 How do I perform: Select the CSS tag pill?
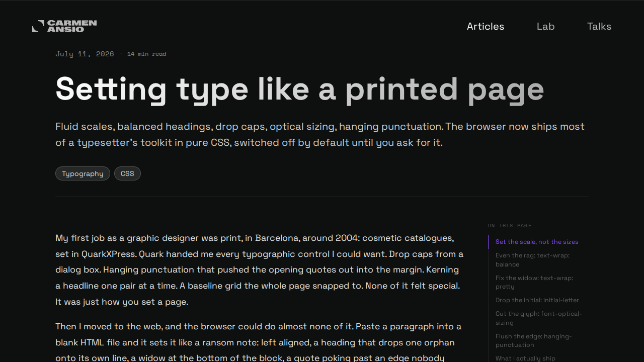click(127, 173)
